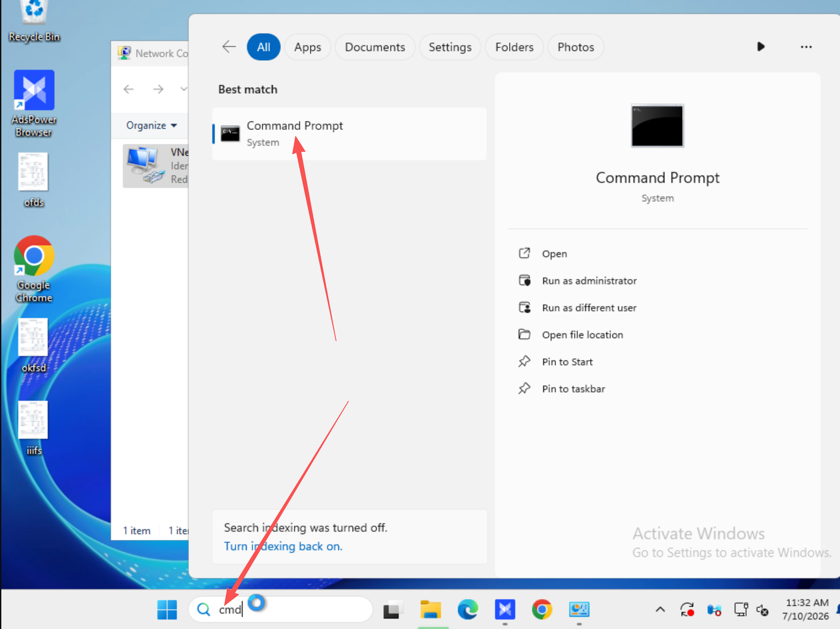This screenshot has width=840, height=629.
Task: Go back in Network Connections window
Action: click(x=129, y=89)
